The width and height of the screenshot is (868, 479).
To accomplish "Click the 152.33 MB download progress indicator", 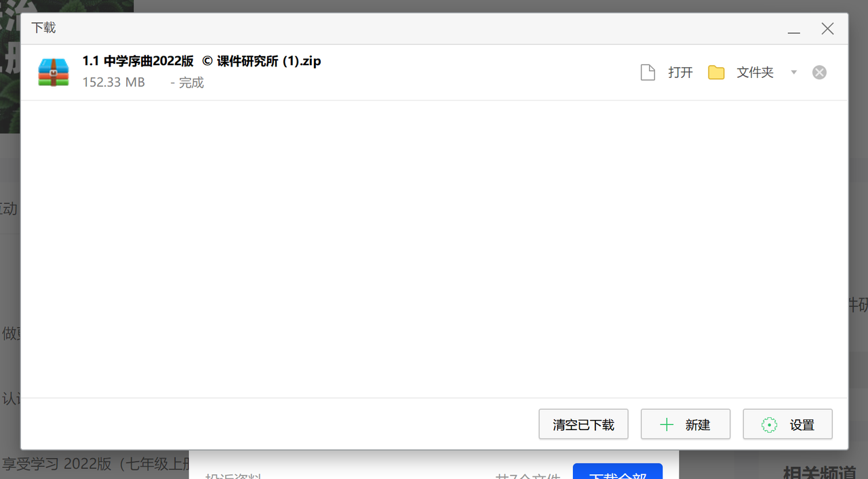I will [x=113, y=81].
